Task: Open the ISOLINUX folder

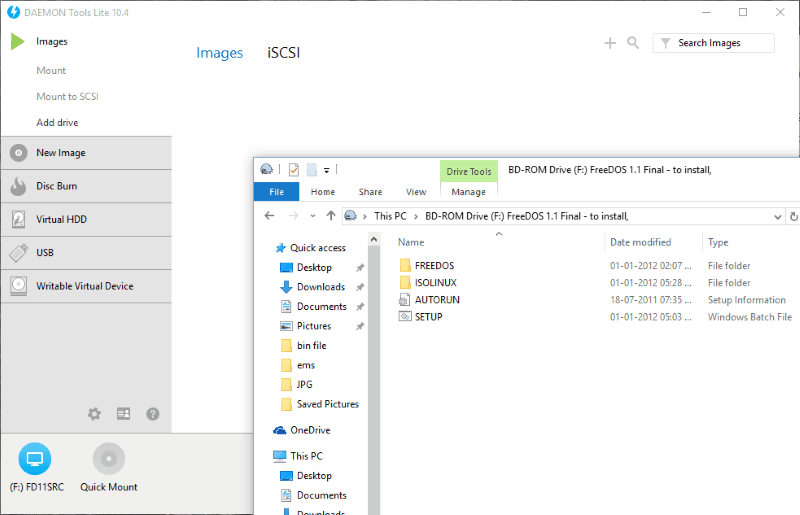Action: click(x=435, y=282)
